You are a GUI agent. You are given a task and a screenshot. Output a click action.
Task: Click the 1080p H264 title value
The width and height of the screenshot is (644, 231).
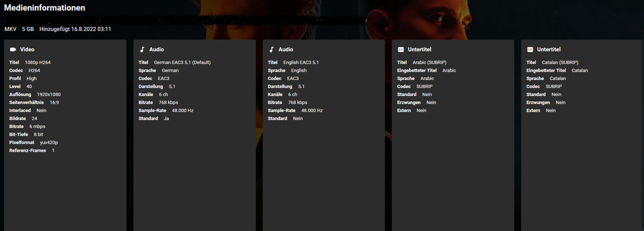(x=38, y=62)
